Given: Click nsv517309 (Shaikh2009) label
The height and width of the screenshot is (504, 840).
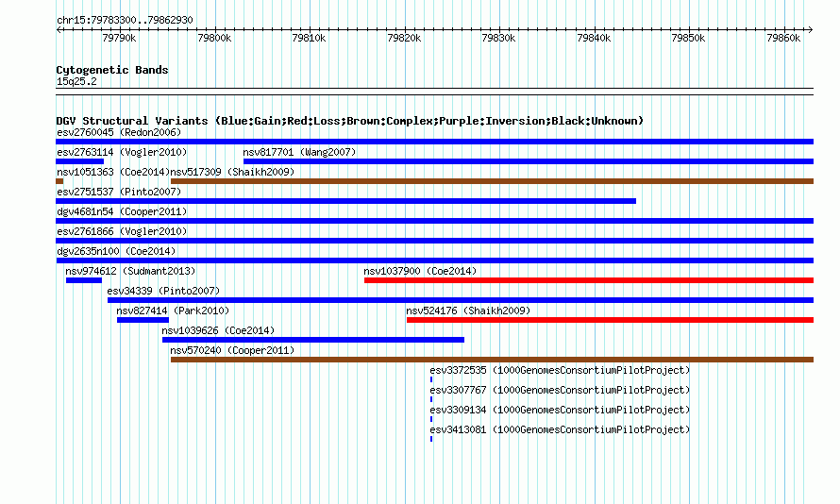Looking at the screenshot, I should point(232,172).
